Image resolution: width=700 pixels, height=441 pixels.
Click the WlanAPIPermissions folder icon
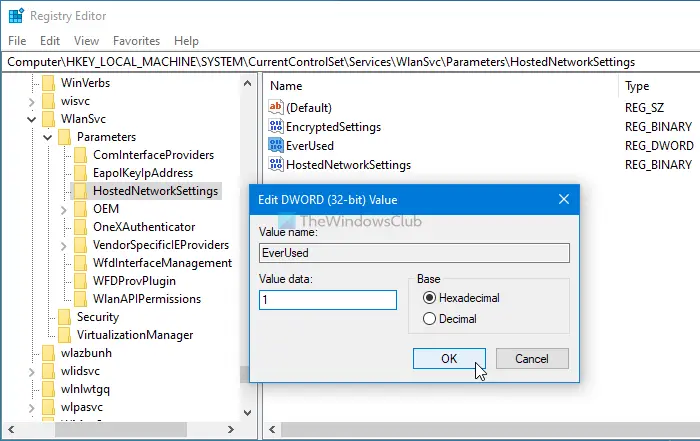[x=80, y=299]
